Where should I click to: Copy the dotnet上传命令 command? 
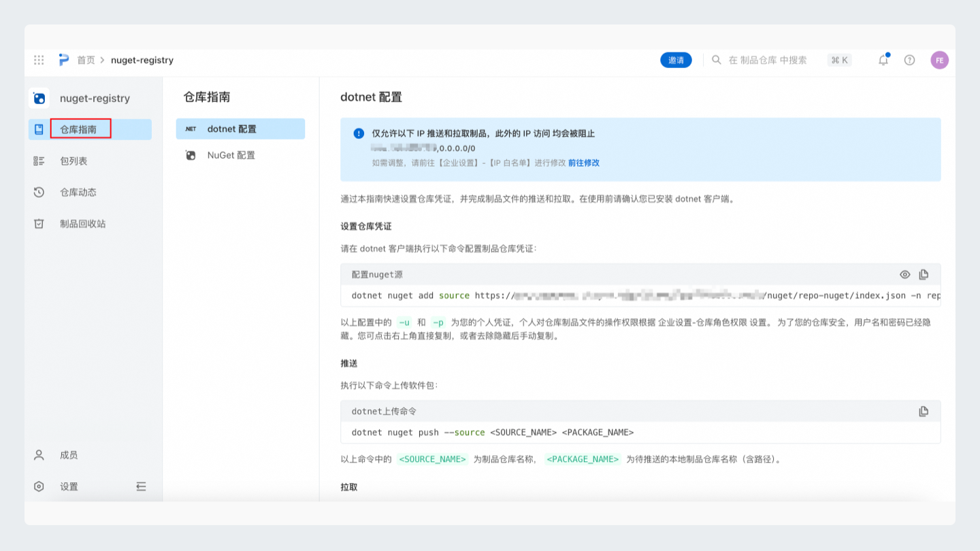pyautogui.click(x=924, y=412)
